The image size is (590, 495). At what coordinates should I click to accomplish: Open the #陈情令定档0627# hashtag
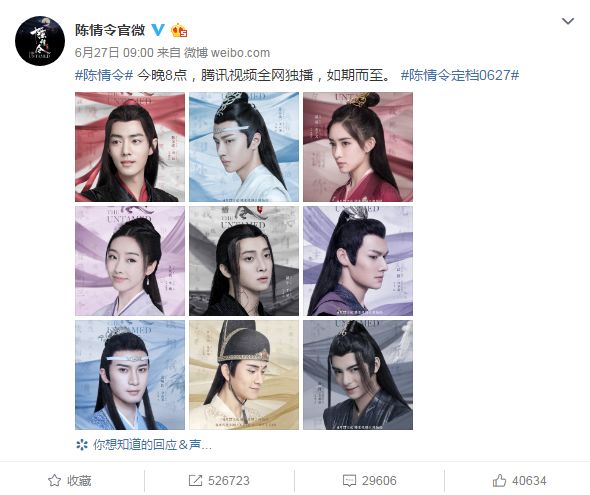point(460,75)
